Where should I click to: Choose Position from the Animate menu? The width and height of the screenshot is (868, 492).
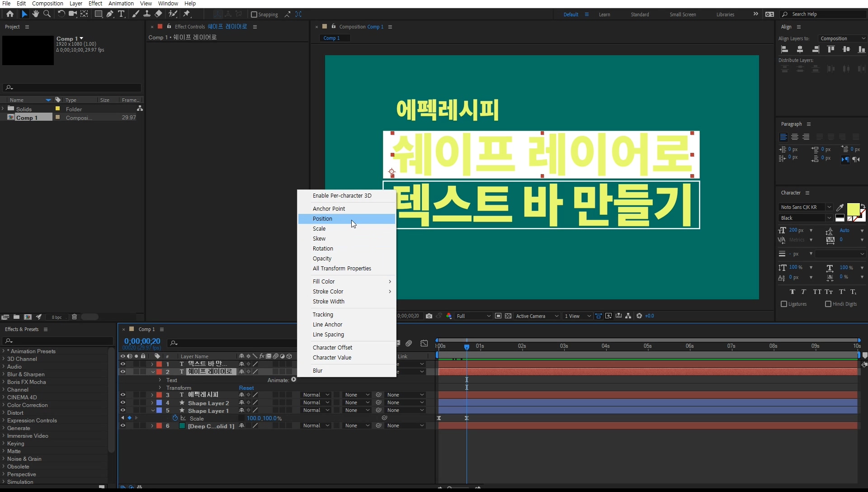click(x=322, y=219)
